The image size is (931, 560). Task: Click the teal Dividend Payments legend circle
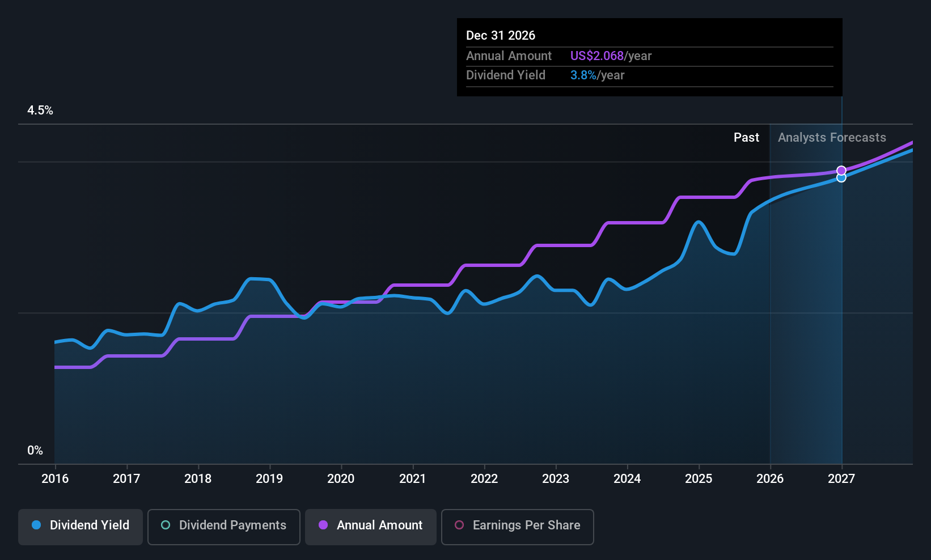point(166,525)
